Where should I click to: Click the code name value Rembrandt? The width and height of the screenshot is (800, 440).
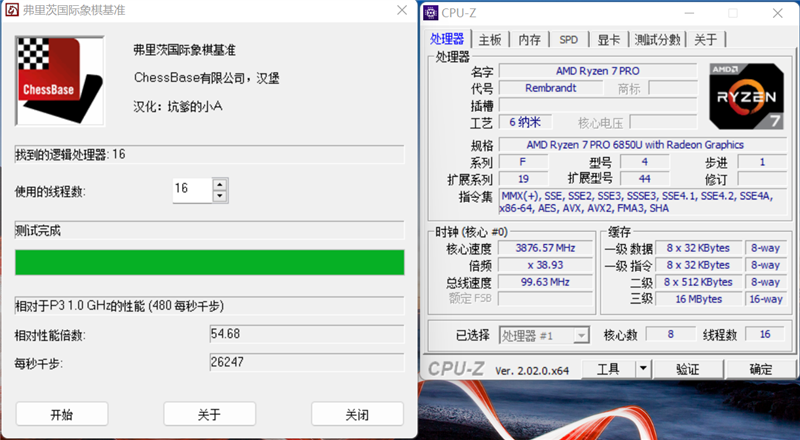click(x=551, y=88)
